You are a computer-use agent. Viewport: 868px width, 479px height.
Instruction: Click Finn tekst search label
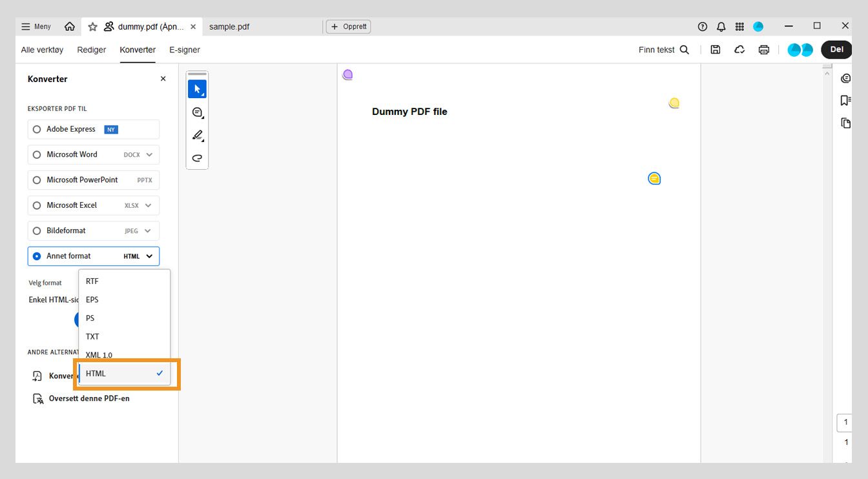point(656,50)
